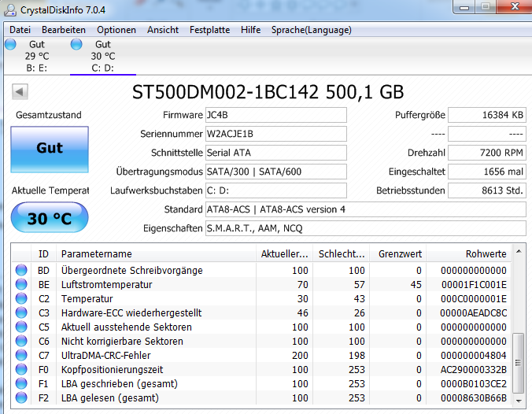Click the SMART list scrollbar thumb
The image size is (532, 414).
[518, 363]
